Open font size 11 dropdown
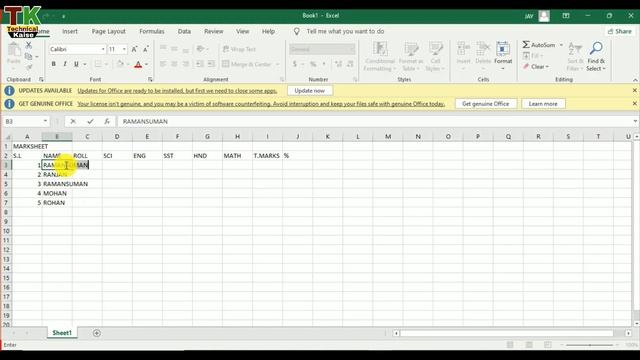 tap(124, 49)
